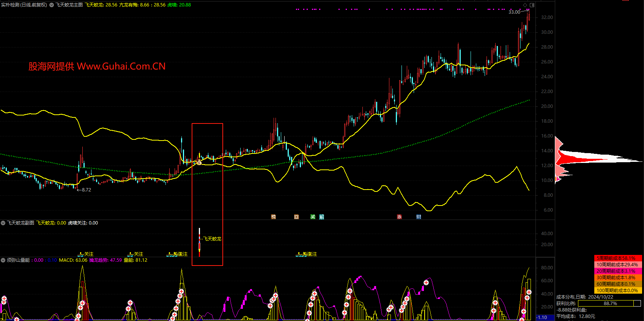Click the 成本分布,日期: 2024/10/22 text
This screenshot has height=321, width=644.
coord(585,297)
